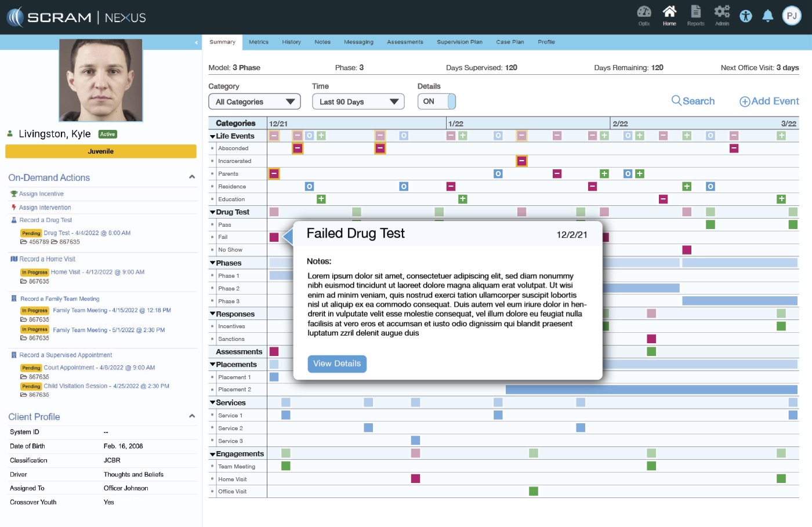Open Admin gears icon
This screenshot has height=527, width=812.
tap(722, 13)
